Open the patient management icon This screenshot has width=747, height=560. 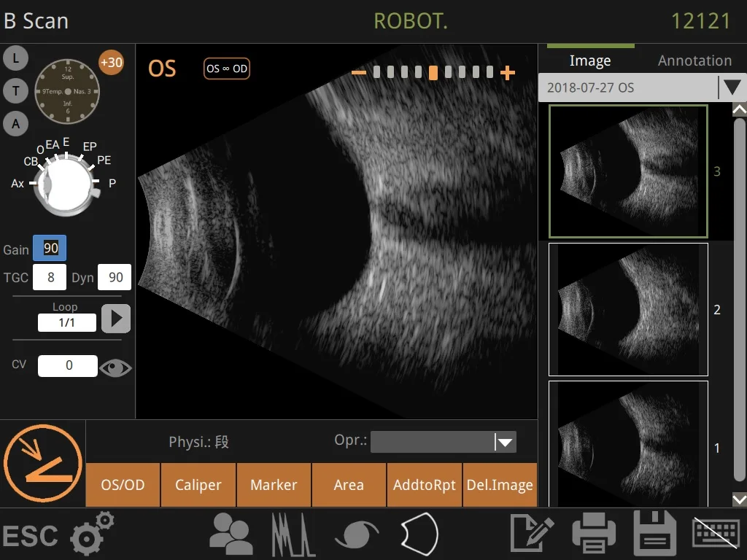tap(231, 534)
